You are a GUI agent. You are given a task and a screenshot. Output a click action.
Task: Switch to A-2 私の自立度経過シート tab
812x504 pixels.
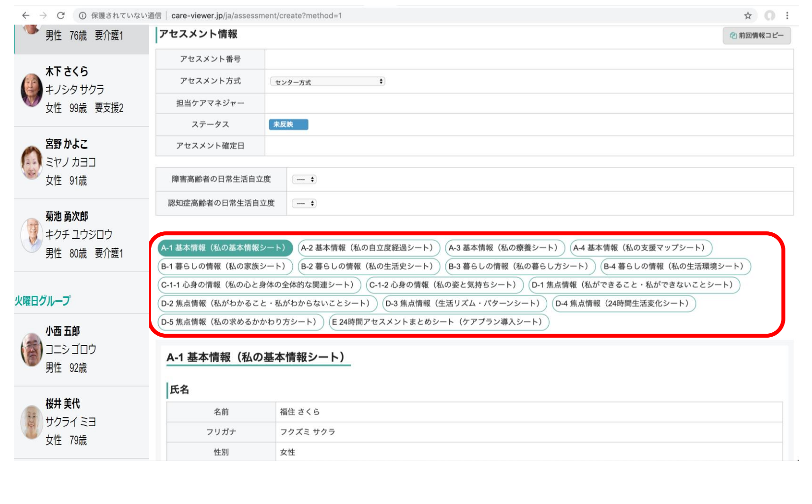[368, 248]
